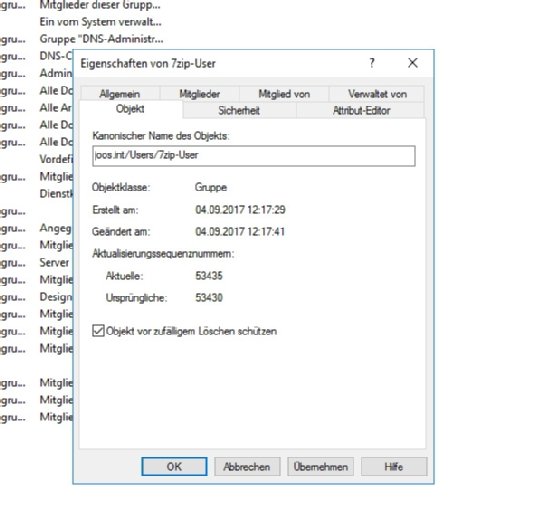This screenshot has height=512, width=559.
Task: Select the modified date 04.09.2017 12:17:41
Action: [x=240, y=231]
